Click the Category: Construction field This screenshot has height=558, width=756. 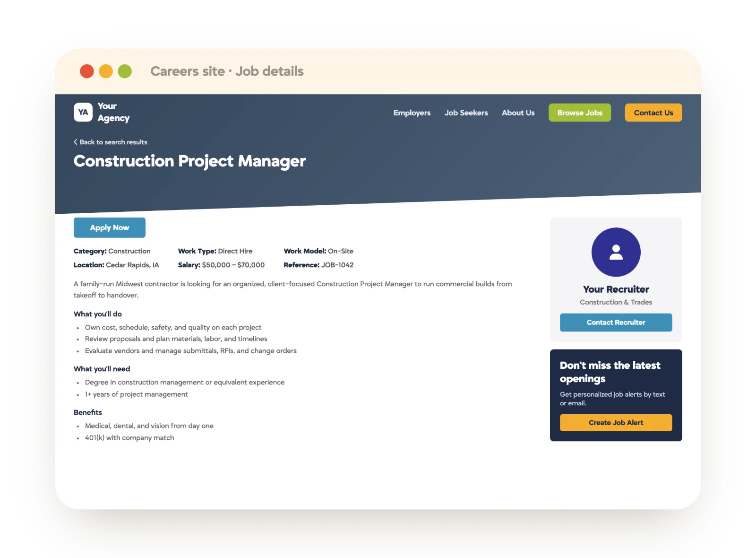(112, 251)
